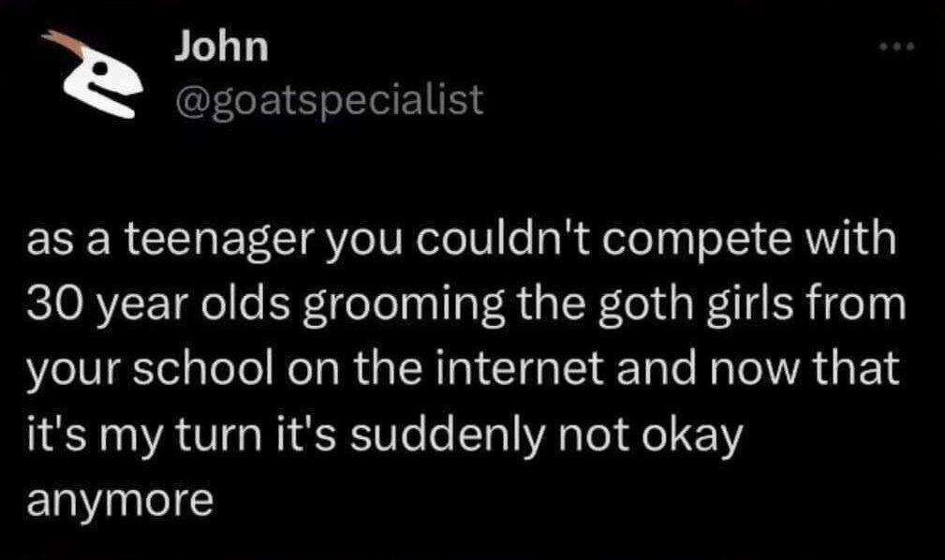
Task: Open the tweet by clicking its body text
Action: point(465,368)
